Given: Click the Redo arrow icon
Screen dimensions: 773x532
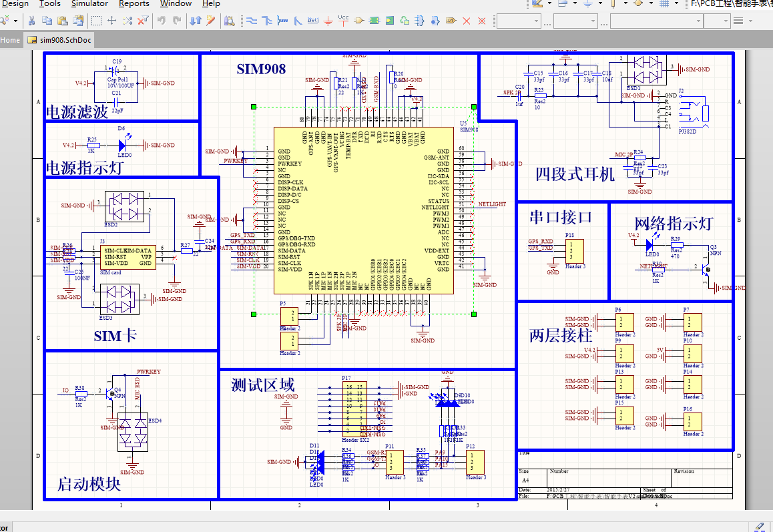Looking at the screenshot, I should point(177,21).
